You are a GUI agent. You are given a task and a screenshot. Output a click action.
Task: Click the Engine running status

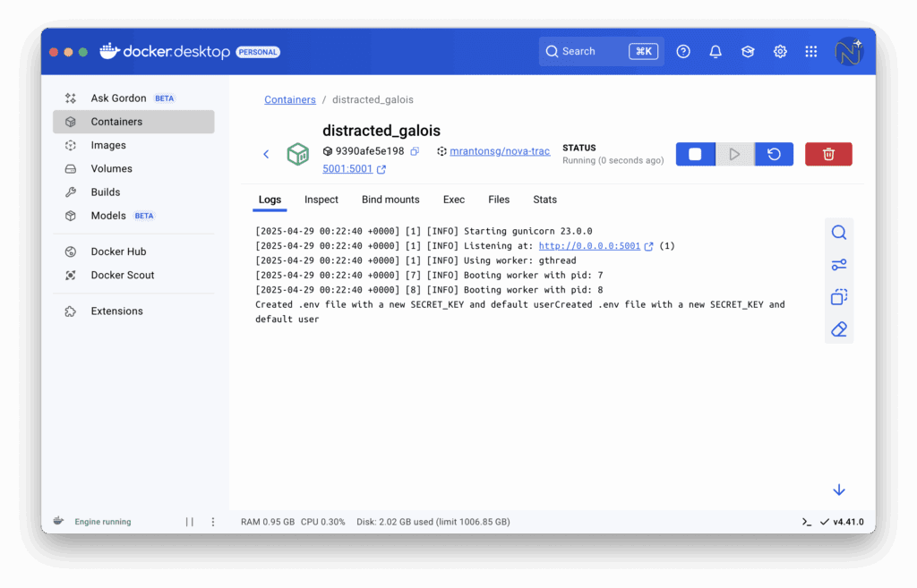pyautogui.click(x=103, y=522)
